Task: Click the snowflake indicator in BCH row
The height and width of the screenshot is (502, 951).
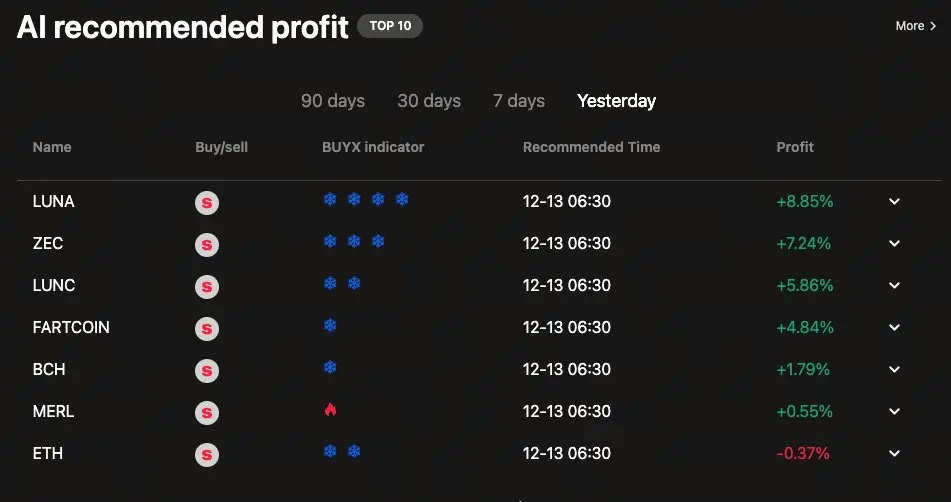Action: pos(330,367)
